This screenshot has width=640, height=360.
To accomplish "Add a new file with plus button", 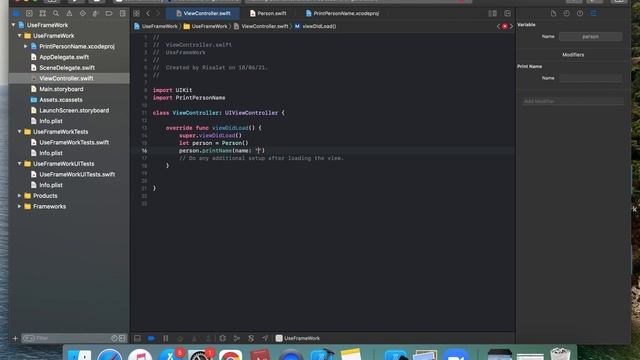I will click(x=15, y=338).
